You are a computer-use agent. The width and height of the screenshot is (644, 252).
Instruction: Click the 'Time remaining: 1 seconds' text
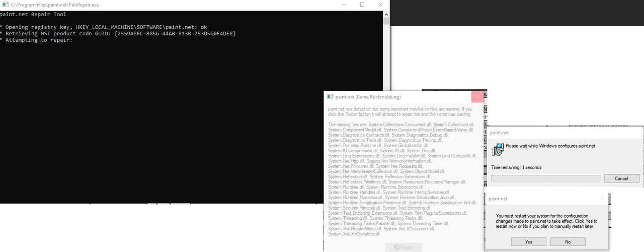516,167
